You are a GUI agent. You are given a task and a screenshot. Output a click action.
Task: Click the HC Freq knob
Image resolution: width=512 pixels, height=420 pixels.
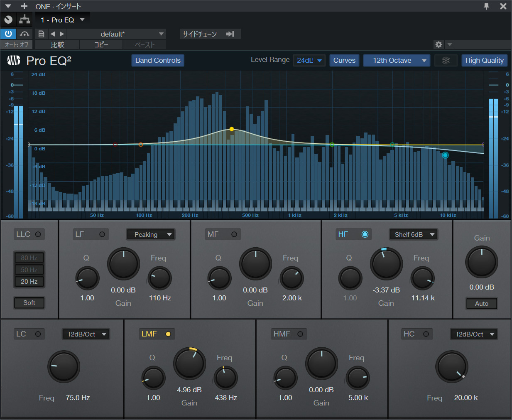(x=451, y=367)
